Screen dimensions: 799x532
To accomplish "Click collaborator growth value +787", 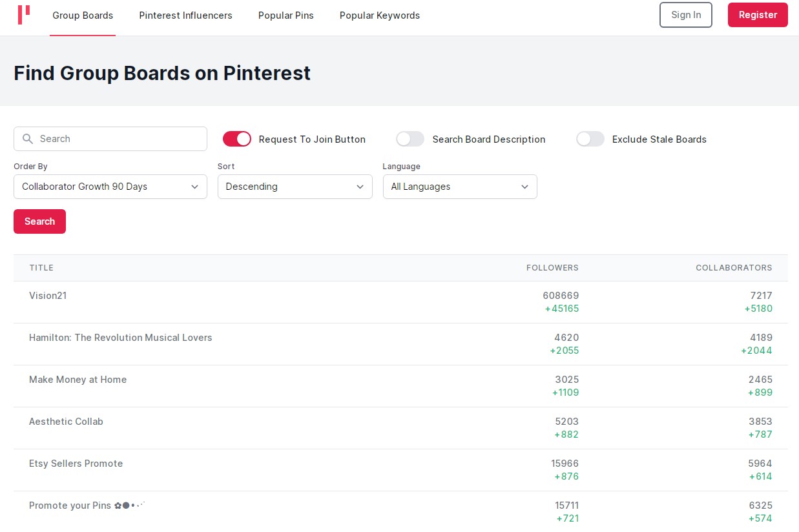I will click(x=760, y=435).
